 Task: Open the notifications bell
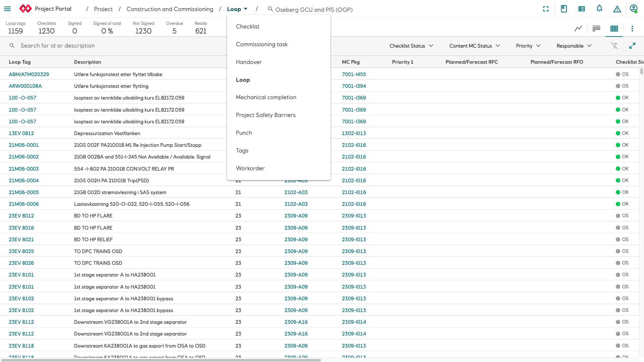point(599,9)
